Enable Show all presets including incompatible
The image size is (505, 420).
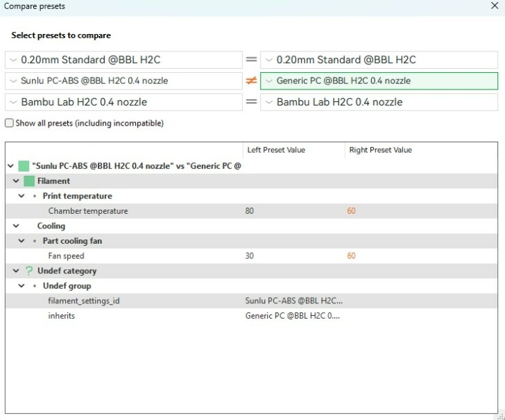click(9, 124)
